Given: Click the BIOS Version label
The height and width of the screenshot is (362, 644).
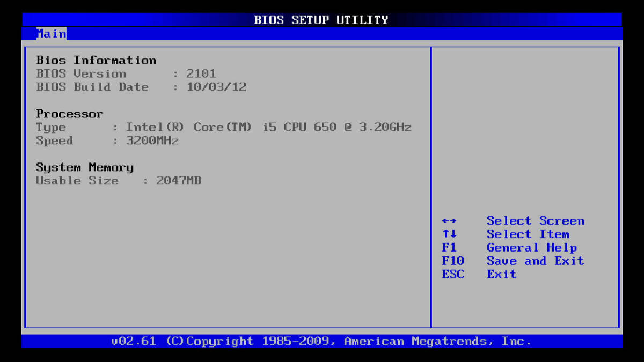Looking at the screenshot, I should click(x=81, y=73).
